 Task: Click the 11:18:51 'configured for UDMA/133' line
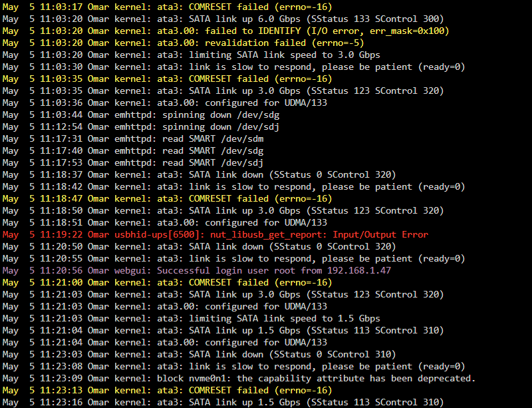164,222
